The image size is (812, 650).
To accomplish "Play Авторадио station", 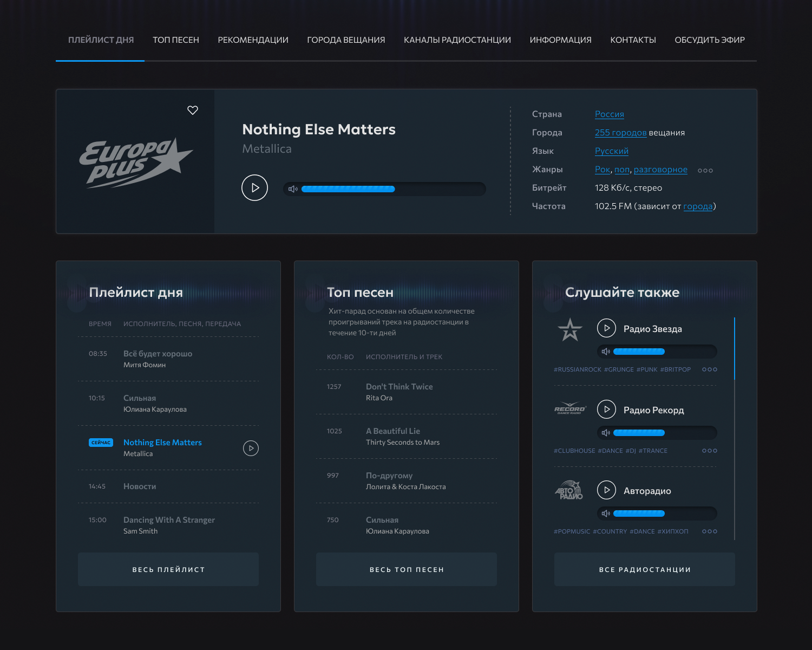I will click(606, 490).
